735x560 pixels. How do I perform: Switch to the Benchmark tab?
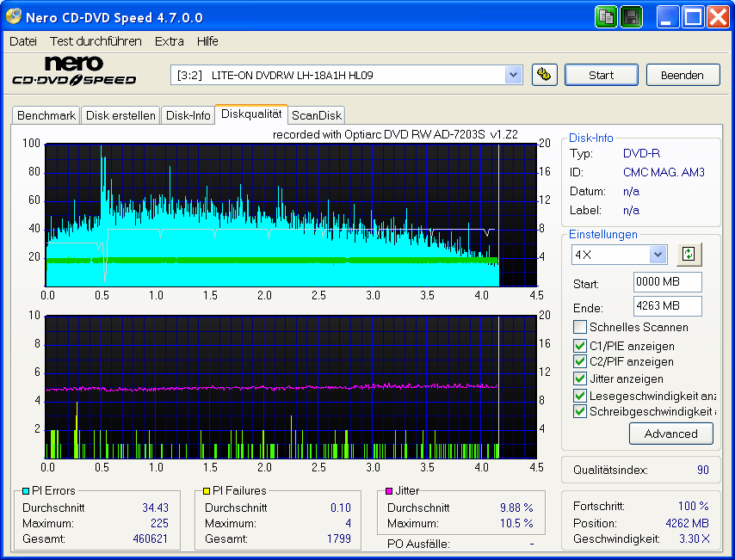coord(46,114)
